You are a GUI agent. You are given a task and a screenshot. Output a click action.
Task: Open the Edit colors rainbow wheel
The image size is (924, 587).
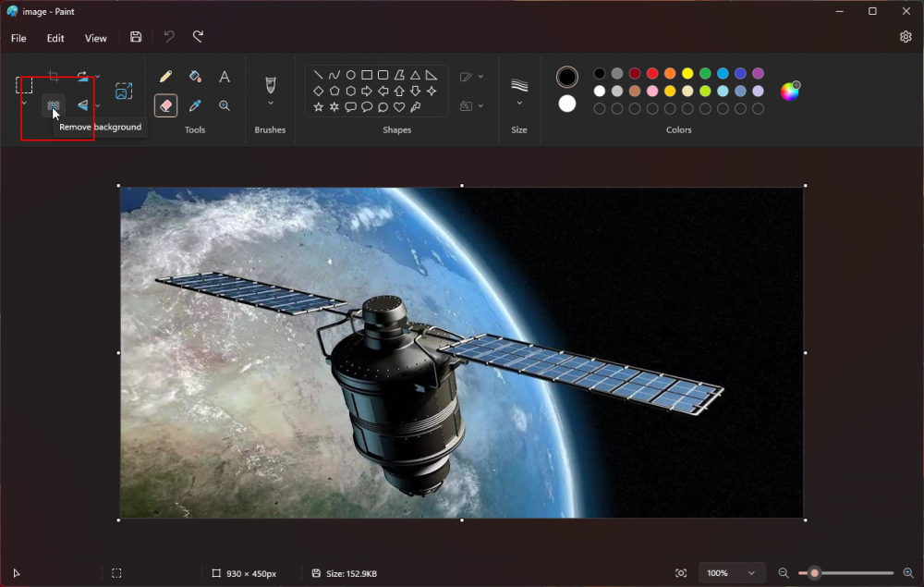(790, 91)
